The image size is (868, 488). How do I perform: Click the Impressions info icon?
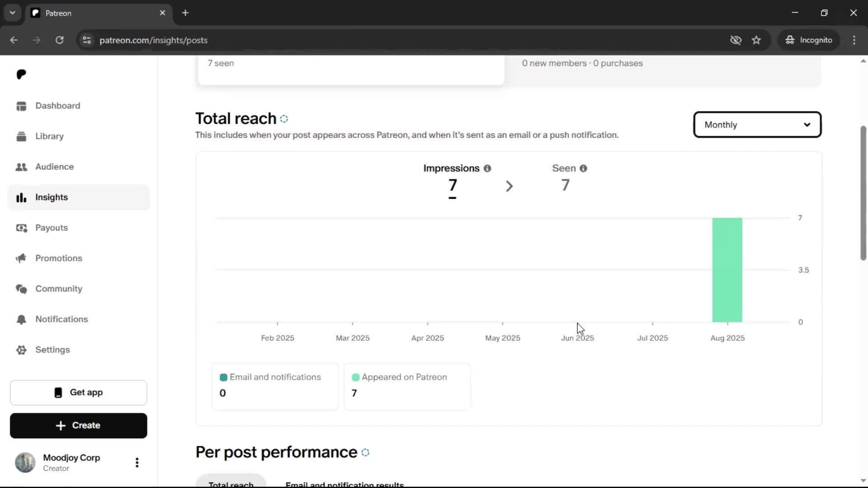point(487,169)
